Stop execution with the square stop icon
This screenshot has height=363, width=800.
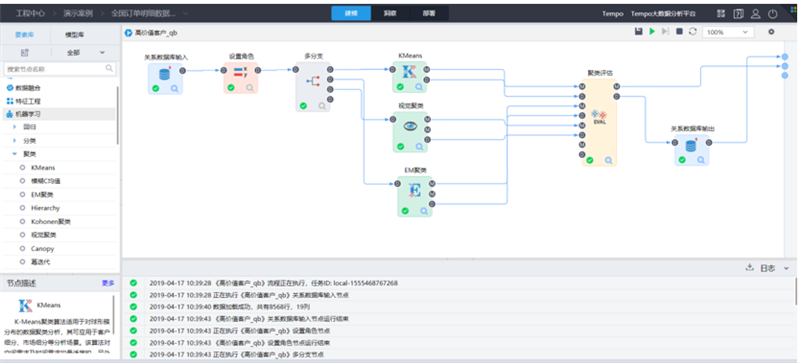[x=679, y=32]
